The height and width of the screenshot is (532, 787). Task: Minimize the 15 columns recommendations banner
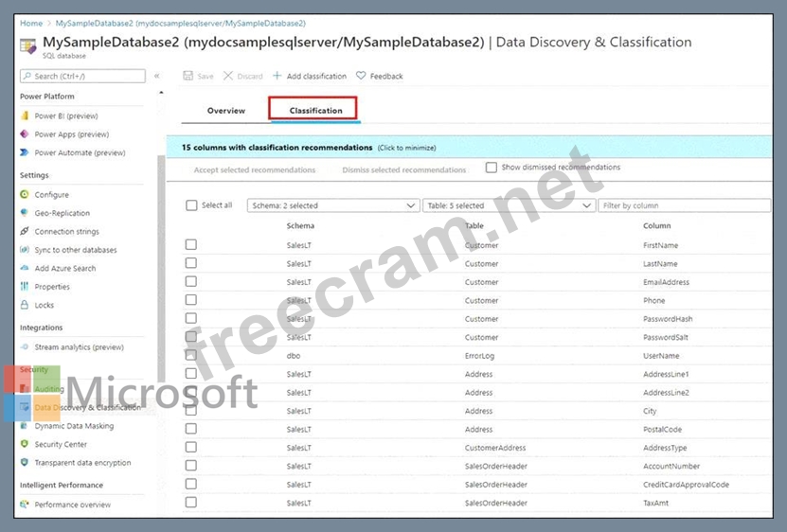469,148
